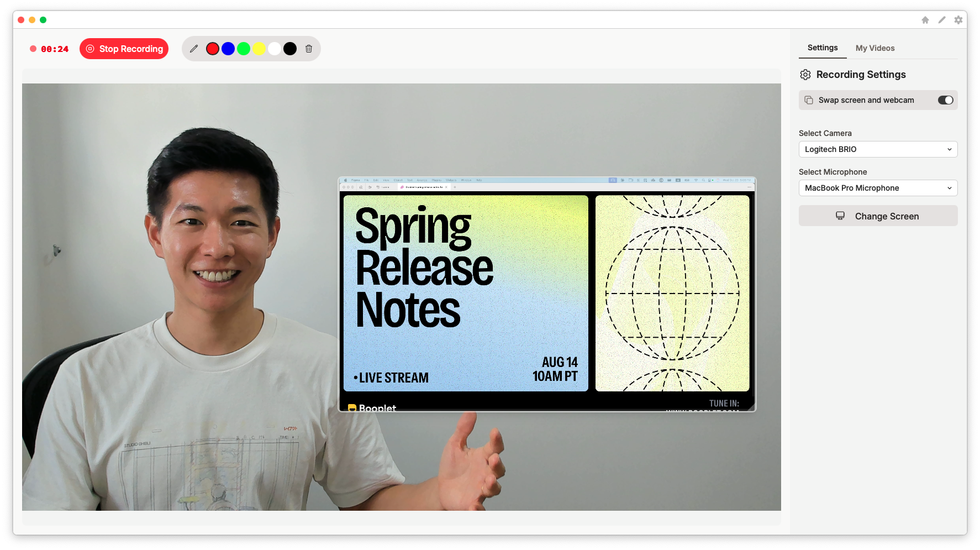980x550 pixels.
Task: Select the pen annotation tool
Action: [194, 49]
